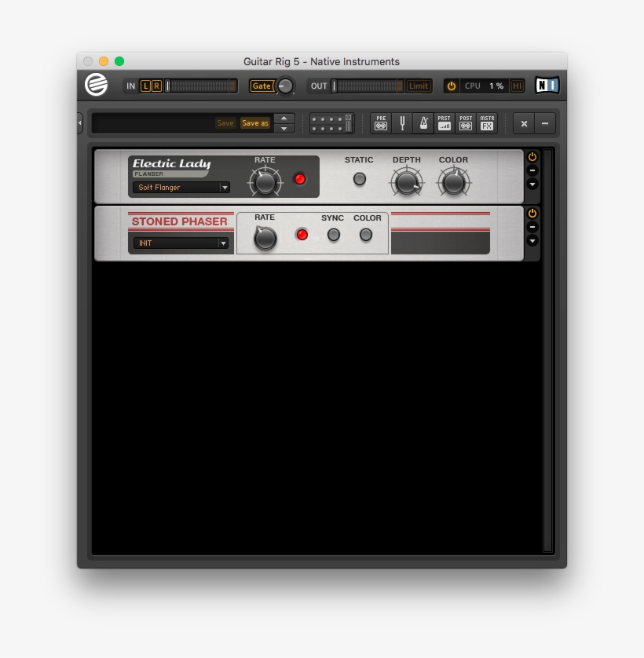Open the Tapedeck Pre module
The height and width of the screenshot is (658, 644).
point(380,122)
